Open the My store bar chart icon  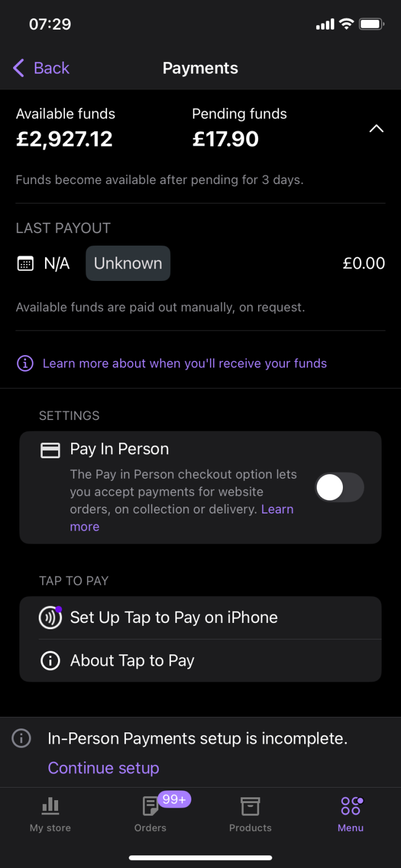coord(50,806)
